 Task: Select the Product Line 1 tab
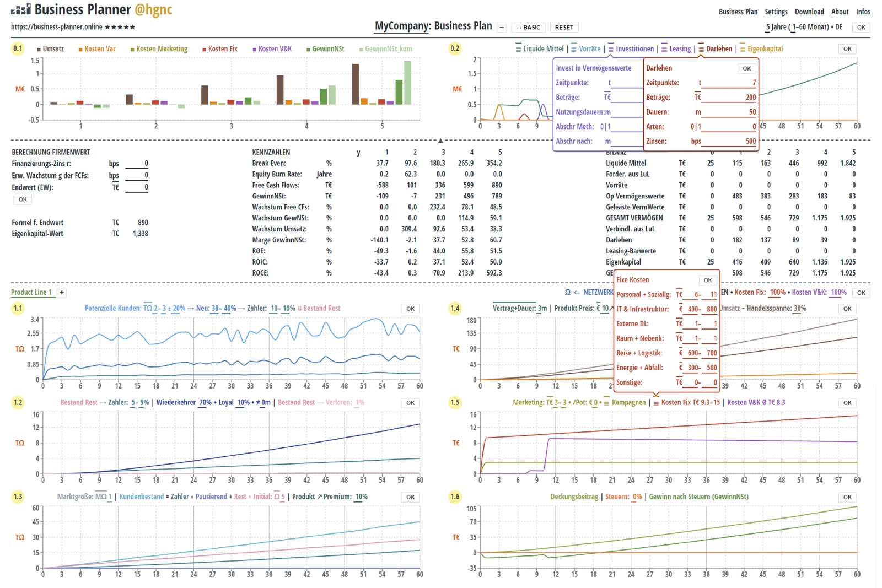click(x=32, y=293)
